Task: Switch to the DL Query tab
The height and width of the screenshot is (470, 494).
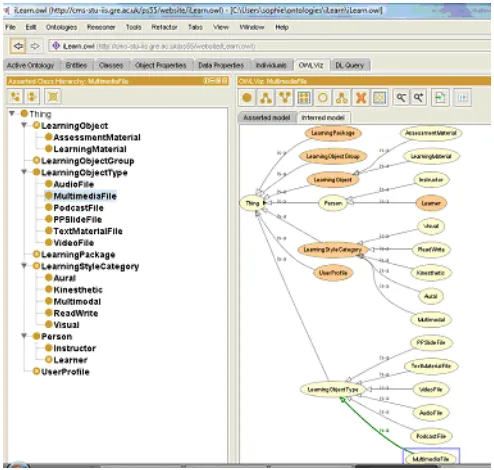Action: tap(349, 65)
